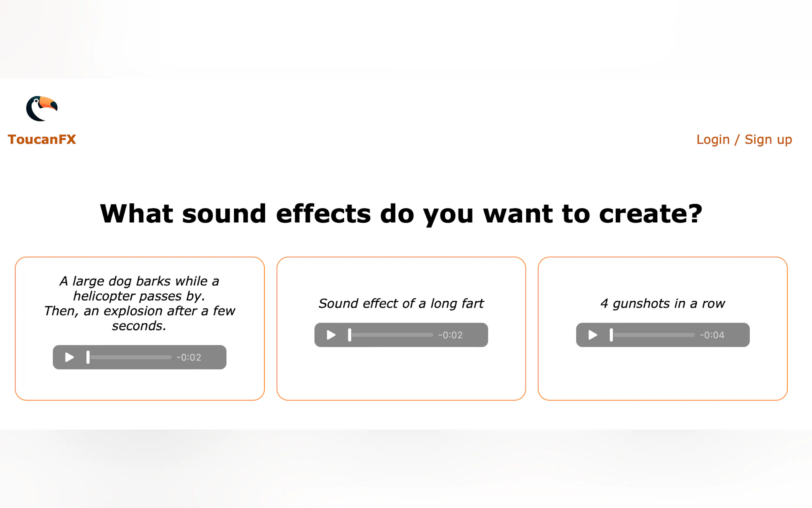Play the dog barks and helicopter sound

coord(69,357)
